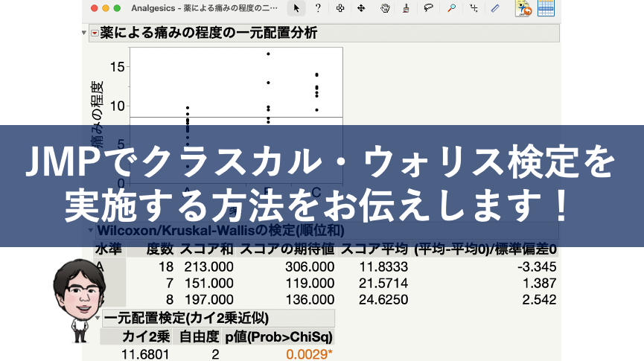Click the score sum value 151.000

point(208,284)
